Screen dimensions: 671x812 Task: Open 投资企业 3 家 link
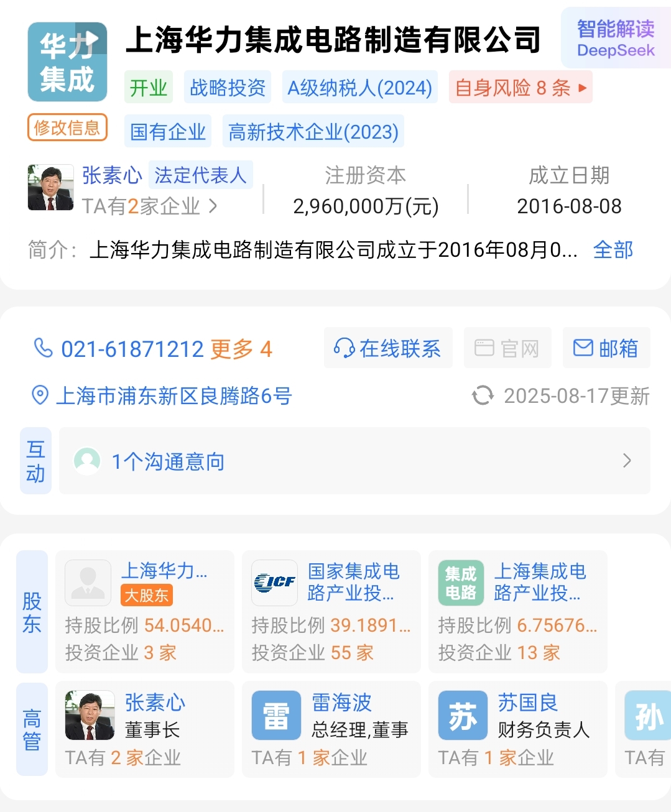tap(121, 652)
